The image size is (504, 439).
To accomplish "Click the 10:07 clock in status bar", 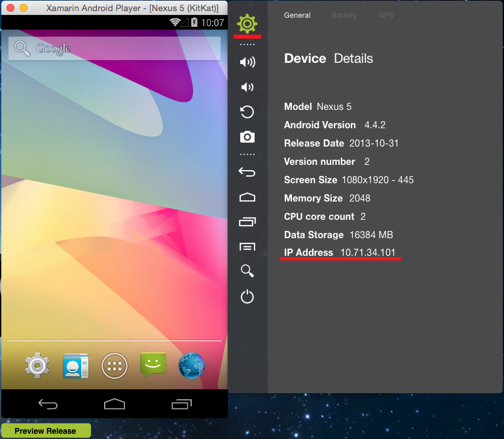I will tap(213, 22).
